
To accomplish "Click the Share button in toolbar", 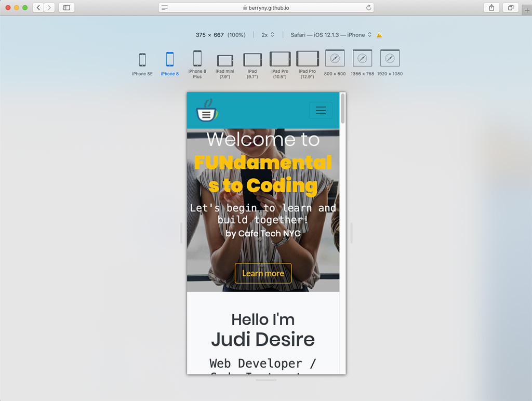I will (491, 8).
